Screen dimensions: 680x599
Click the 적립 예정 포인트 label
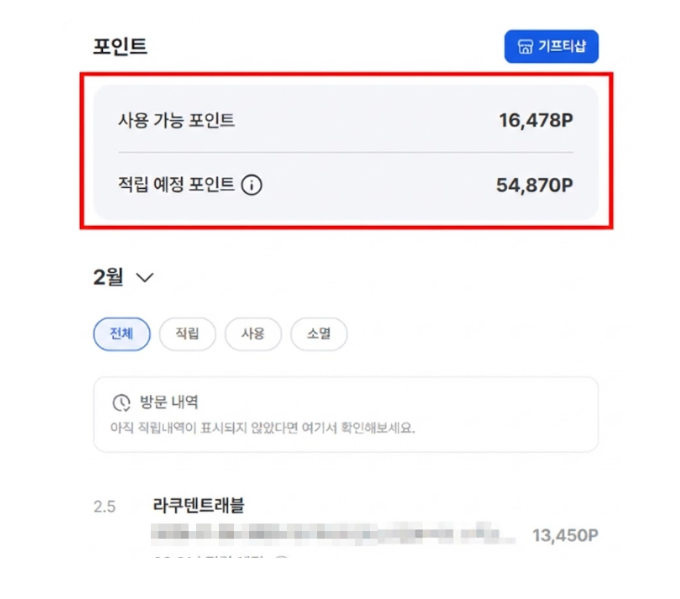point(176,185)
